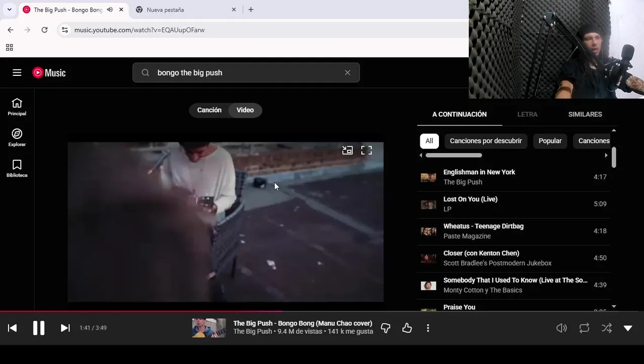This screenshot has width=644, height=364.
Task: Toggle repeat mode
Action: coord(584,328)
